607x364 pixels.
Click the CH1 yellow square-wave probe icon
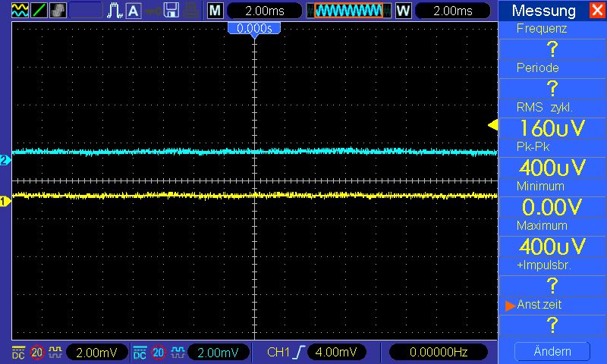(55, 353)
